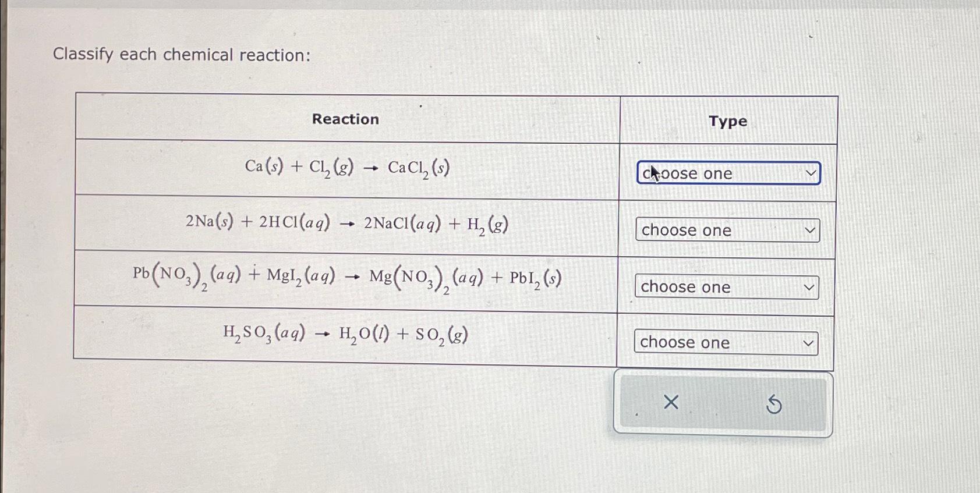Click the chevron beside the second choose one
The width and height of the screenshot is (980, 493).
click(x=810, y=230)
